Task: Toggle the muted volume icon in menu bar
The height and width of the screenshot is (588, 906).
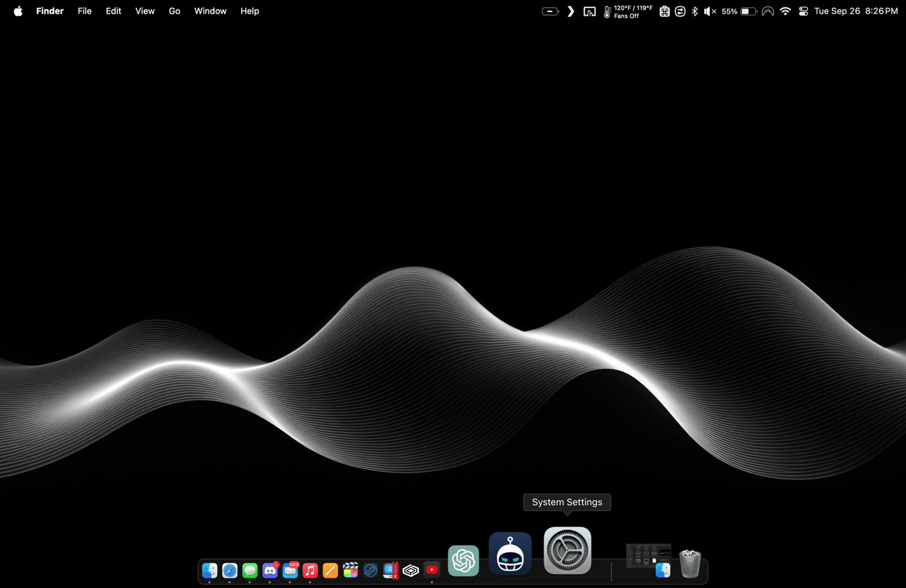Action: (x=710, y=11)
